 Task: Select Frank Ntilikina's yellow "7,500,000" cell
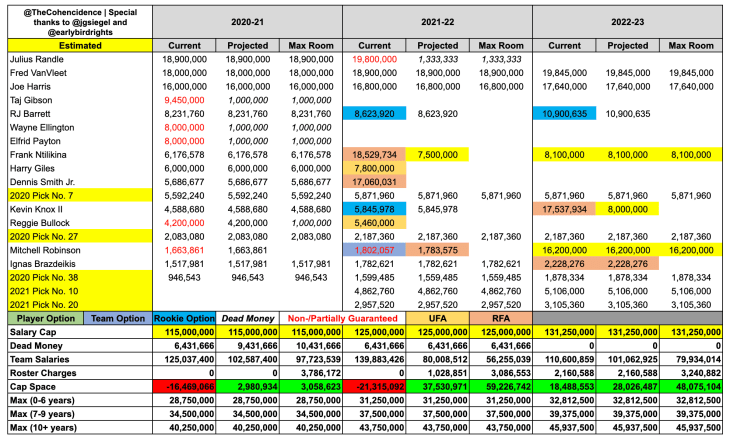point(438,155)
